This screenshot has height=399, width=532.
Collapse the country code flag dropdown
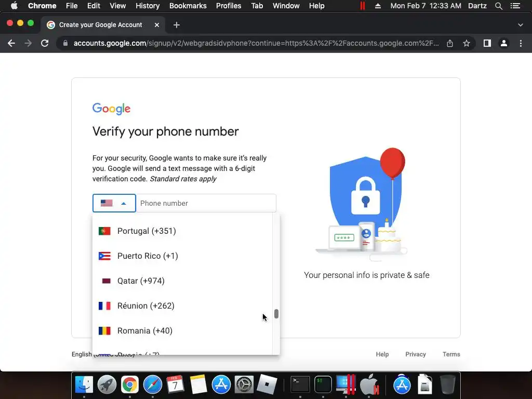(x=114, y=203)
